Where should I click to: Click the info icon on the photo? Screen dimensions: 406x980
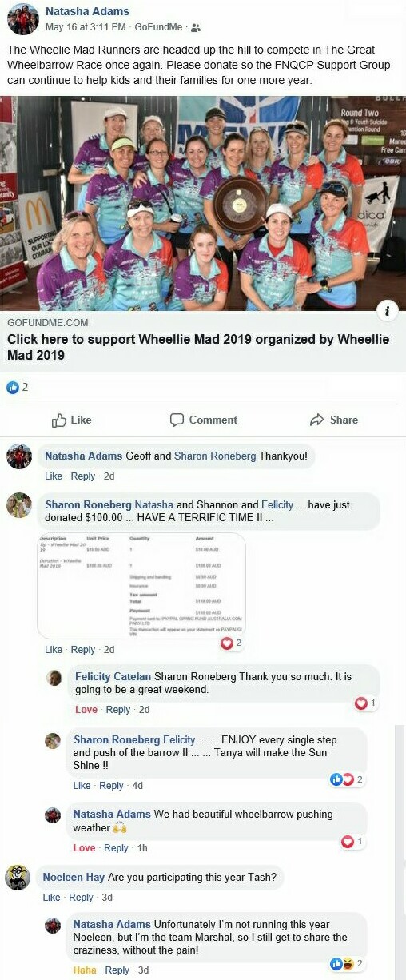387,311
